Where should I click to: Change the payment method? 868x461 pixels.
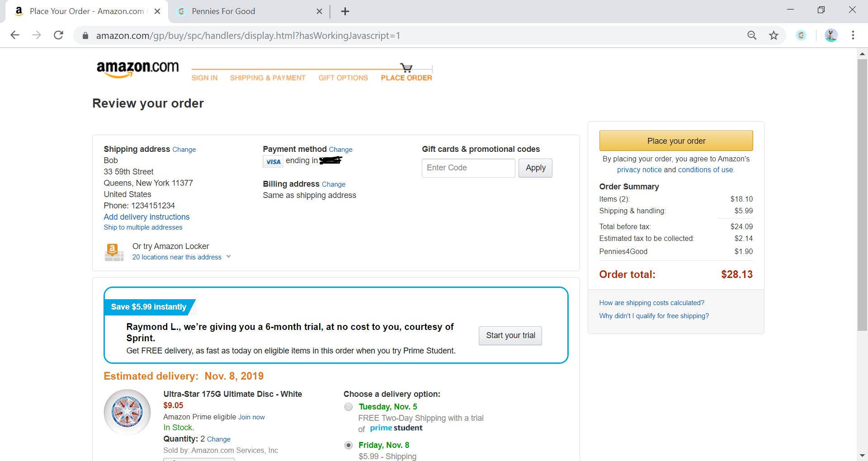[x=340, y=150]
